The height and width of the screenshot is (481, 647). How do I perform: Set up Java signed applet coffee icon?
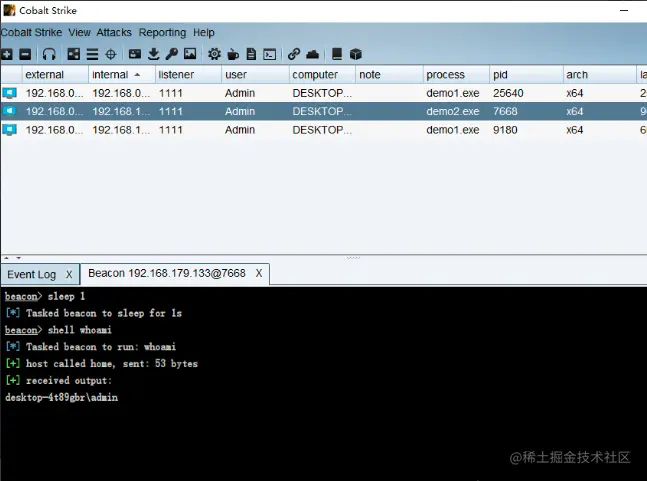233,54
